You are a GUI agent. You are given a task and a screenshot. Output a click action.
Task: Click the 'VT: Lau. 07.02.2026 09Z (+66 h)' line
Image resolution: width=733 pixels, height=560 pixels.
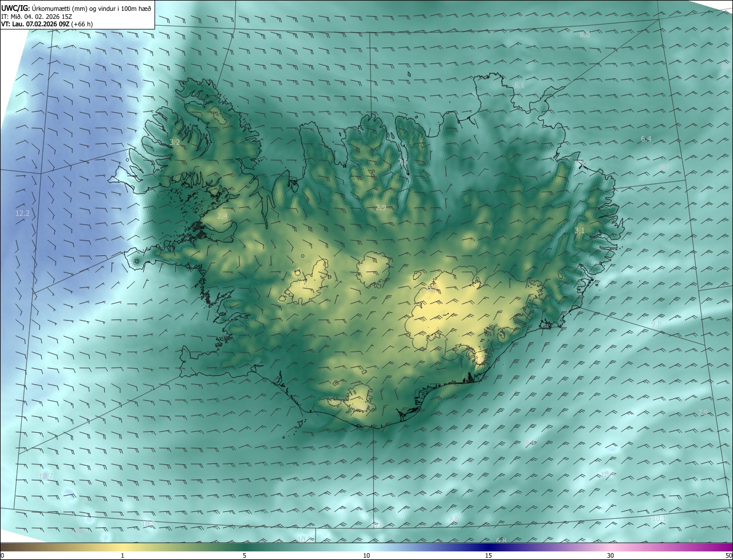[47, 24]
